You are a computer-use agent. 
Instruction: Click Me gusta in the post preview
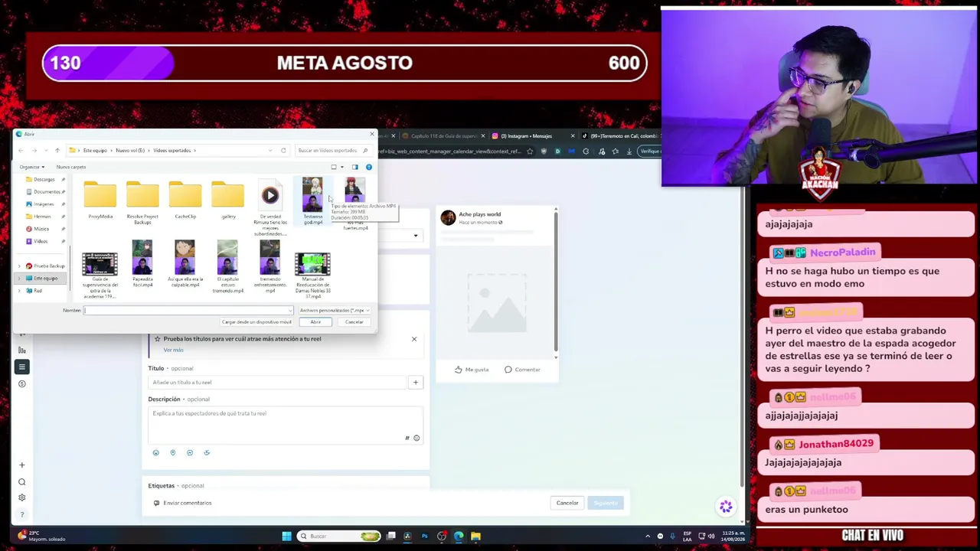click(x=472, y=370)
